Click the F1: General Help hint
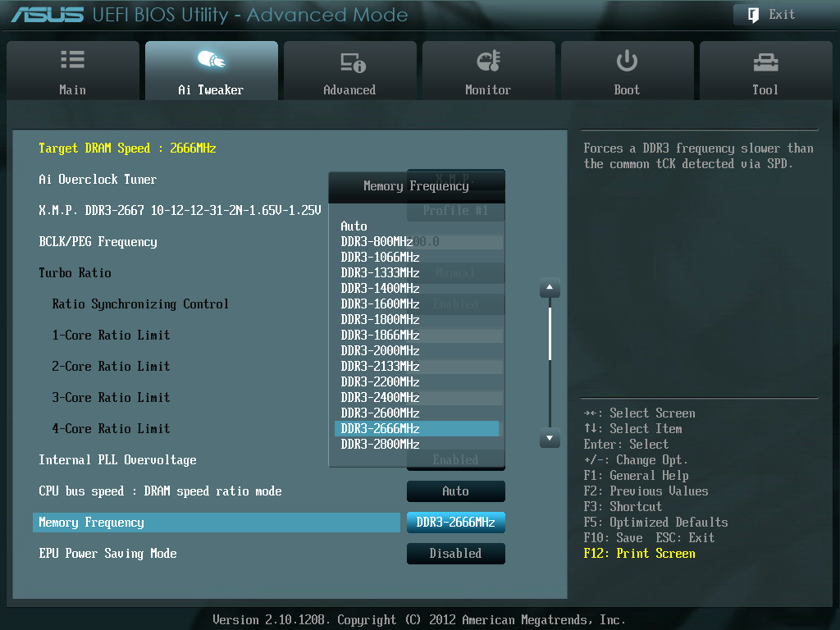840x630 pixels. [x=637, y=476]
